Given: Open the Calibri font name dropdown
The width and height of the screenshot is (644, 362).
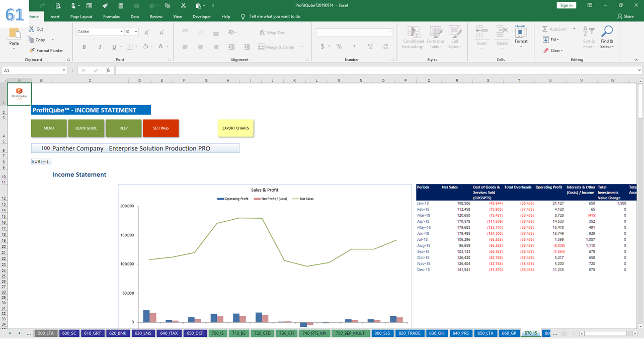Looking at the screenshot, I should coord(121,32).
